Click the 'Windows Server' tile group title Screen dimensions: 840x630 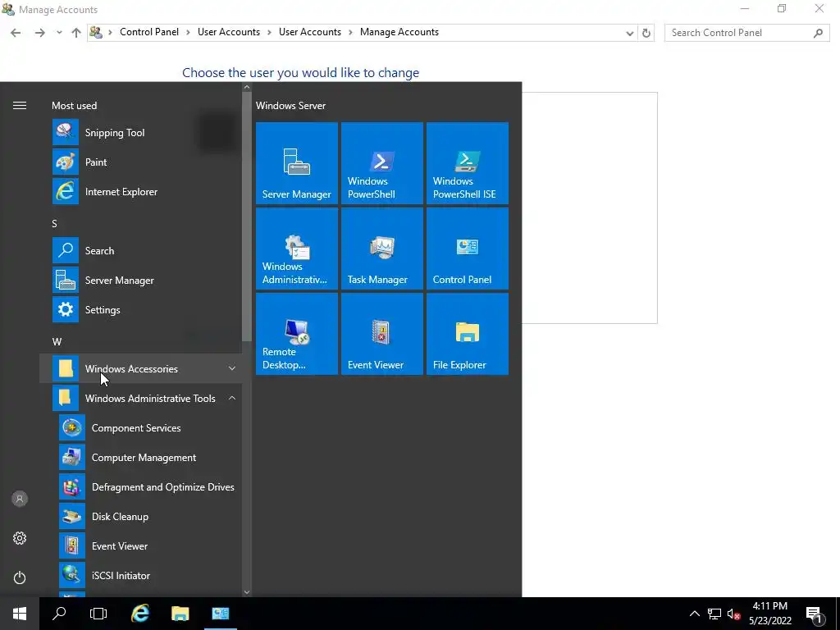click(x=290, y=106)
